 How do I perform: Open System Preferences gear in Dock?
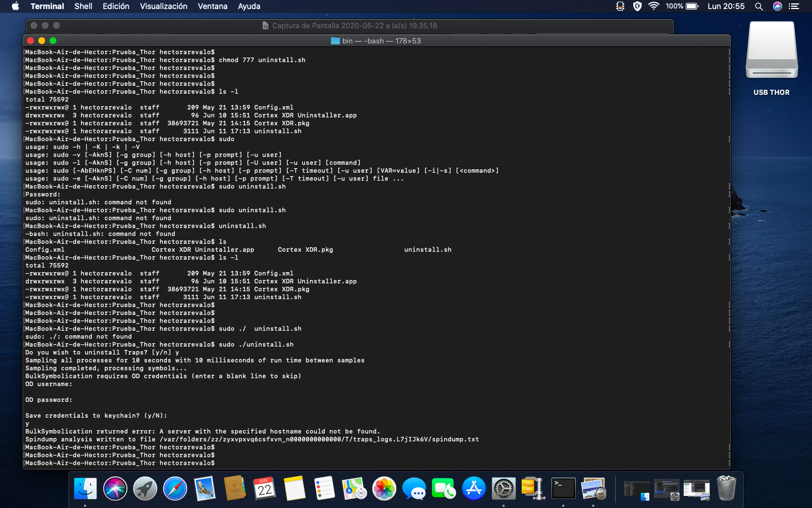504,489
